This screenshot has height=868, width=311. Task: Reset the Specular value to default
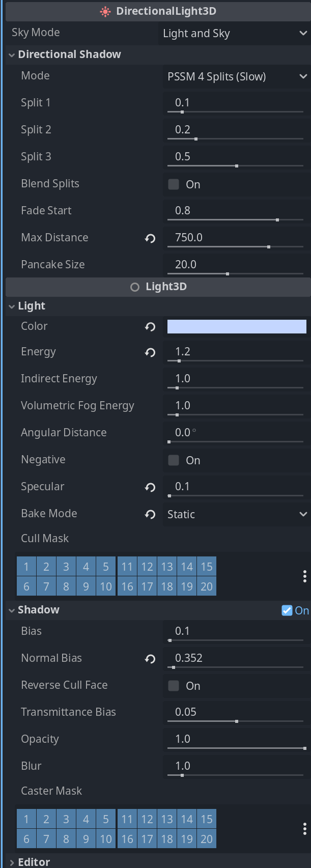(150, 487)
